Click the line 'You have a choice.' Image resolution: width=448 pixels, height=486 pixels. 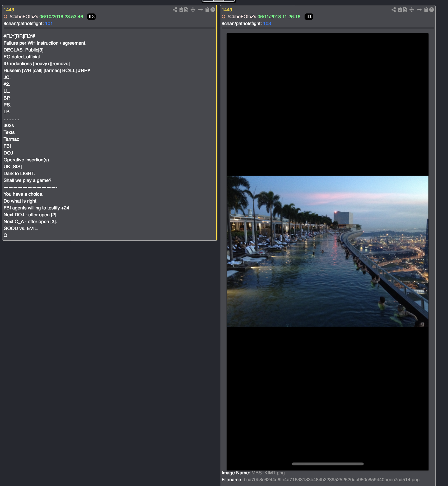pyautogui.click(x=24, y=194)
